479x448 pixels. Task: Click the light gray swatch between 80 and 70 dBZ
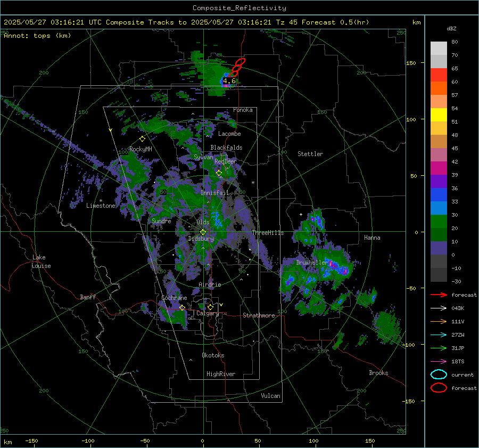(x=439, y=48)
